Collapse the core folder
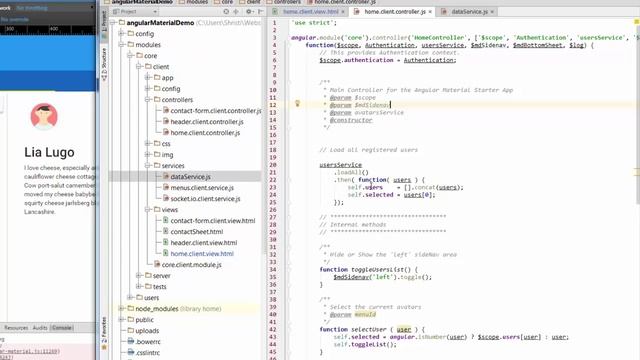The height and width of the screenshot is (360, 640). coord(130,56)
